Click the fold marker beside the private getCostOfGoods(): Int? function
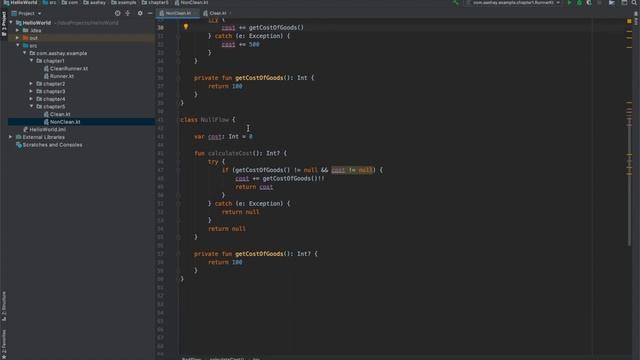 tap(178, 254)
